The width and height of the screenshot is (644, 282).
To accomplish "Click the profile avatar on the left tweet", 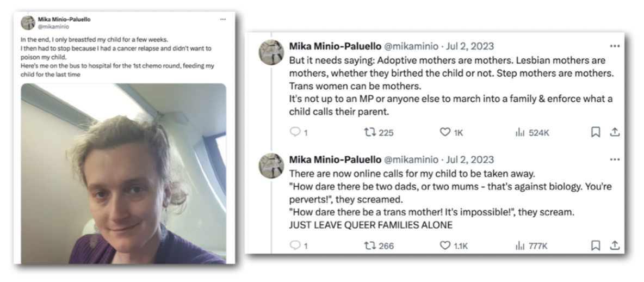I will [x=28, y=22].
